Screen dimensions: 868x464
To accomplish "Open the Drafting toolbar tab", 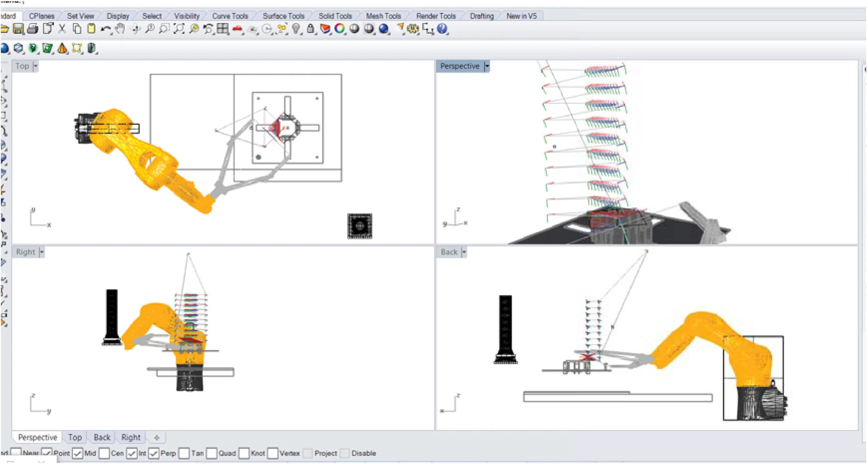I will (482, 16).
